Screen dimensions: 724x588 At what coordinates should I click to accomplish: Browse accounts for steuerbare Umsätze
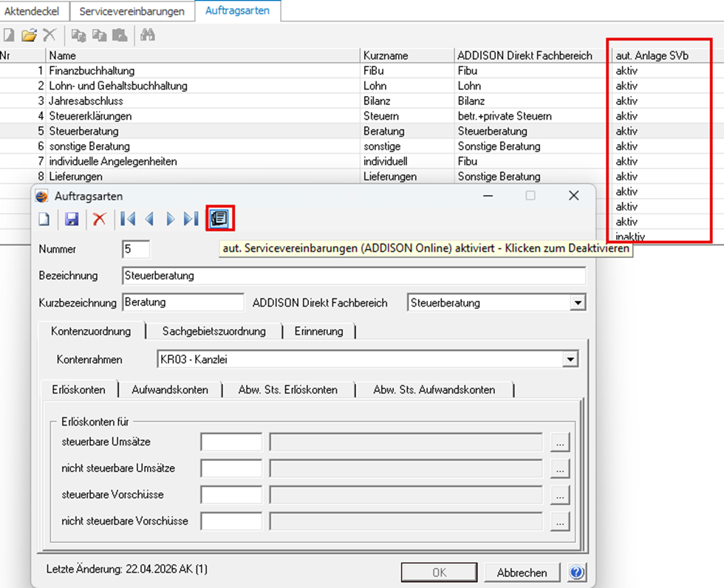click(x=560, y=442)
